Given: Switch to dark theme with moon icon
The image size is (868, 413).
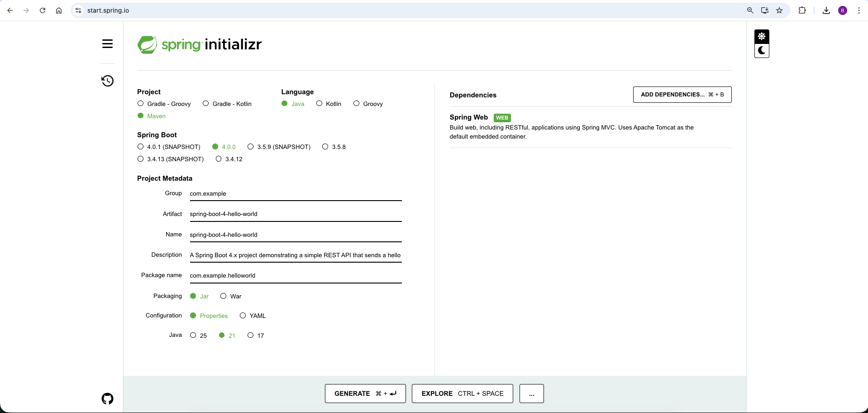Looking at the screenshot, I should coord(762,51).
